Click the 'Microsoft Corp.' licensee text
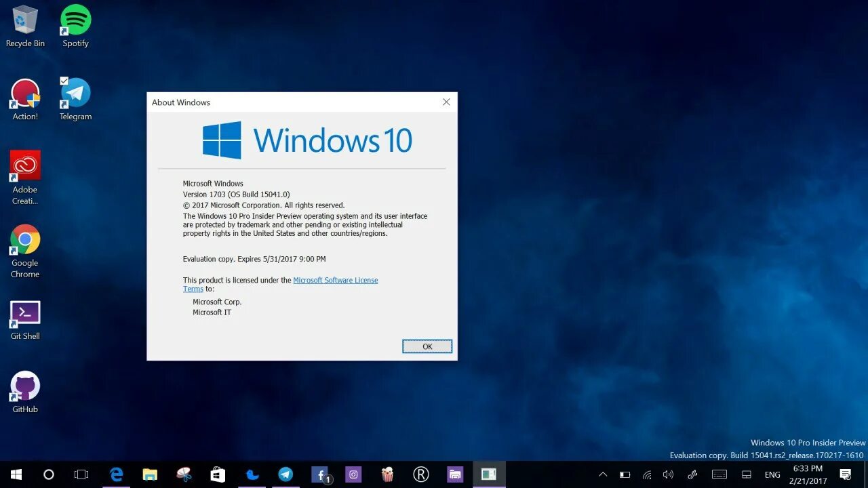The height and width of the screenshot is (488, 868). [x=217, y=302]
